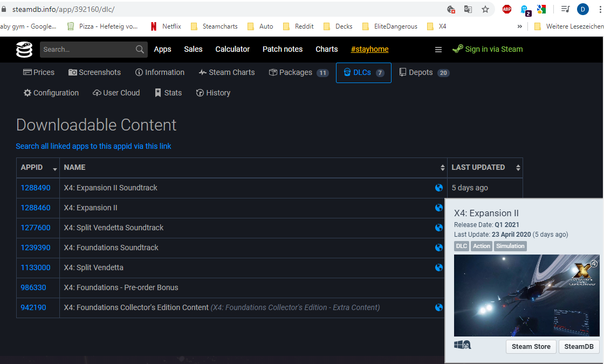Open the Information tab

click(160, 72)
